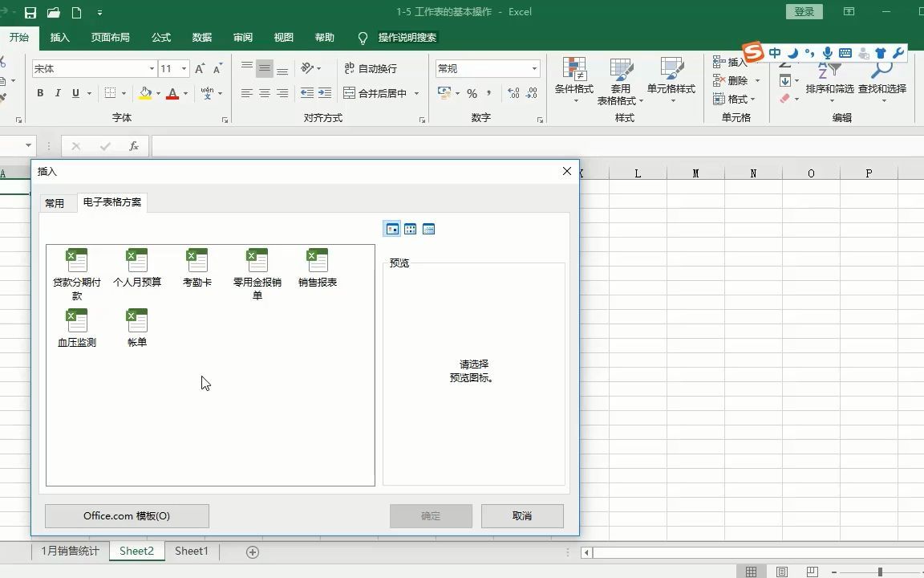The width and height of the screenshot is (924, 578).
Task: Open the font size dropdown
Action: pyautogui.click(x=183, y=69)
